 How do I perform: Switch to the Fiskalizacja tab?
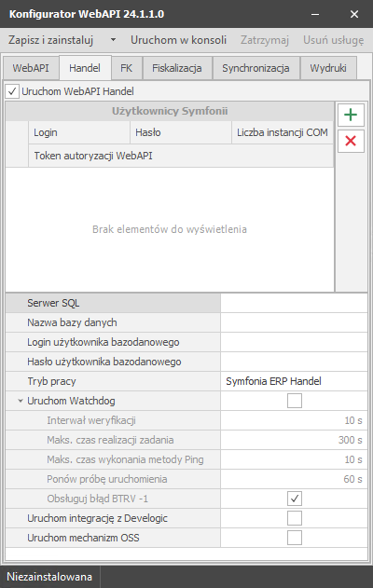[x=177, y=68]
